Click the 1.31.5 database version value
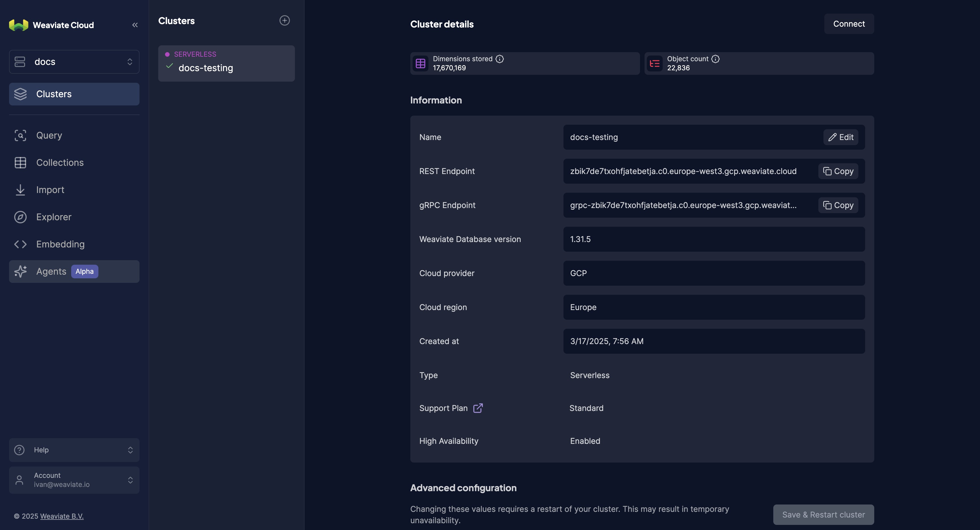980x530 pixels. point(580,239)
